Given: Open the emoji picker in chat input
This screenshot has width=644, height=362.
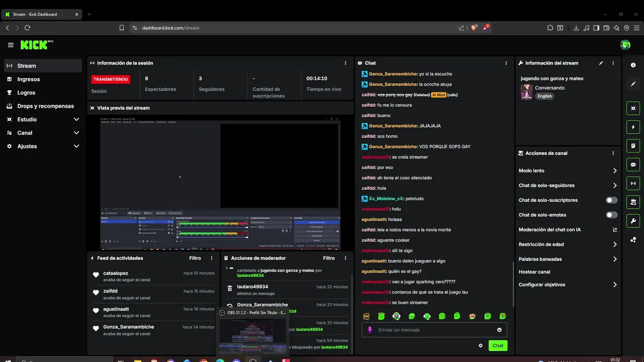Looking at the screenshot, I should 500,330.
